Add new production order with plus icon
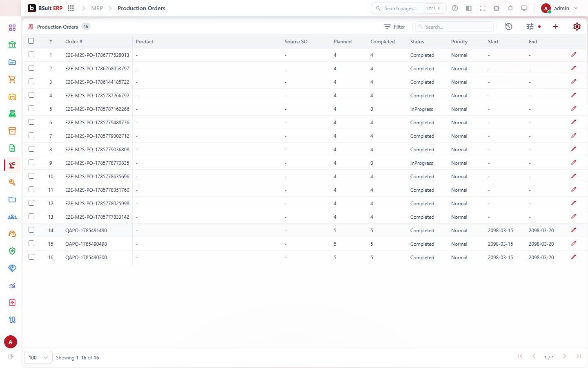 (x=555, y=27)
